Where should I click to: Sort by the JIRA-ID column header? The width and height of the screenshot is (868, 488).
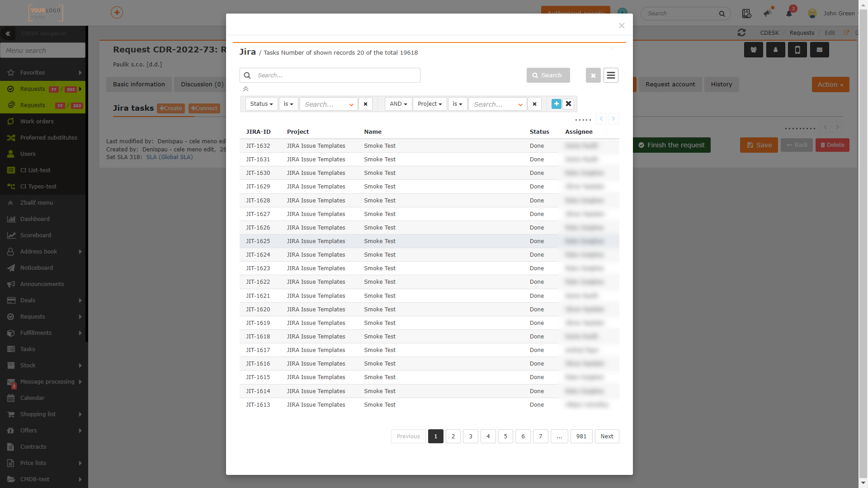pyautogui.click(x=258, y=132)
